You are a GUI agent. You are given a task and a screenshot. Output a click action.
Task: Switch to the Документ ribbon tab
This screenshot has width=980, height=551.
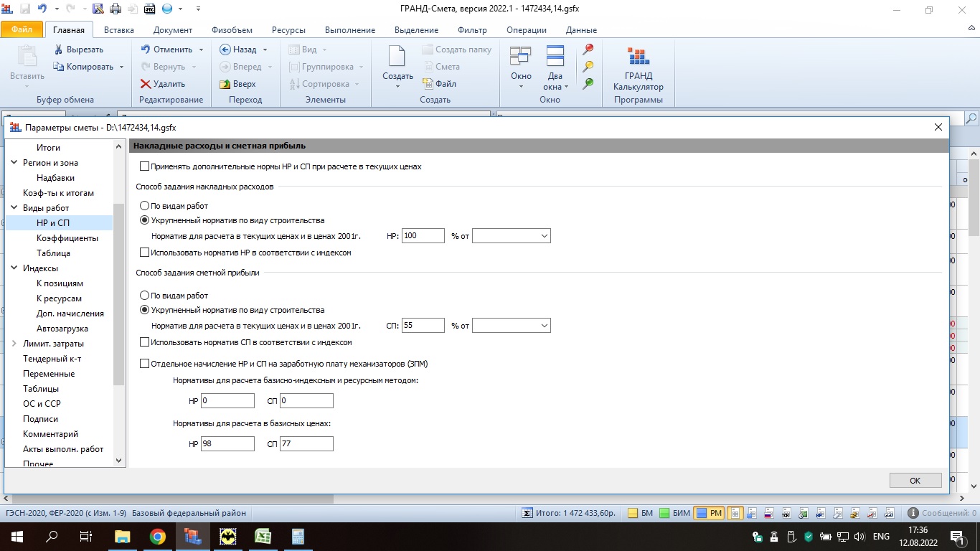pyautogui.click(x=173, y=30)
